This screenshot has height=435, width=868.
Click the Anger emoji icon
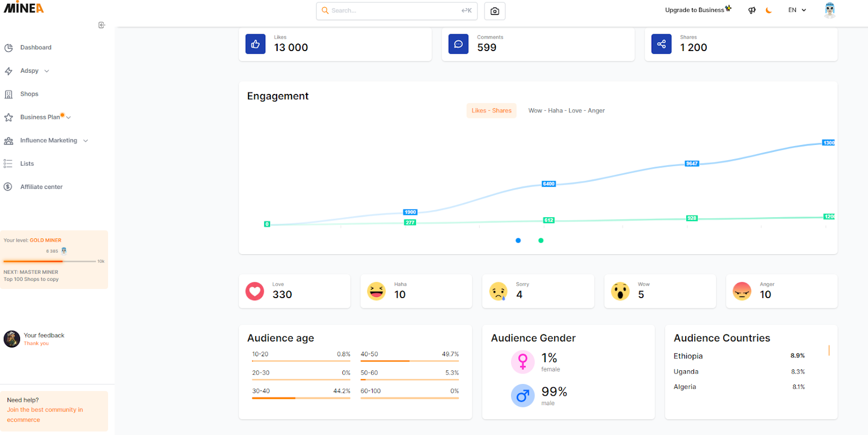pyautogui.click(x=742, y=291)
